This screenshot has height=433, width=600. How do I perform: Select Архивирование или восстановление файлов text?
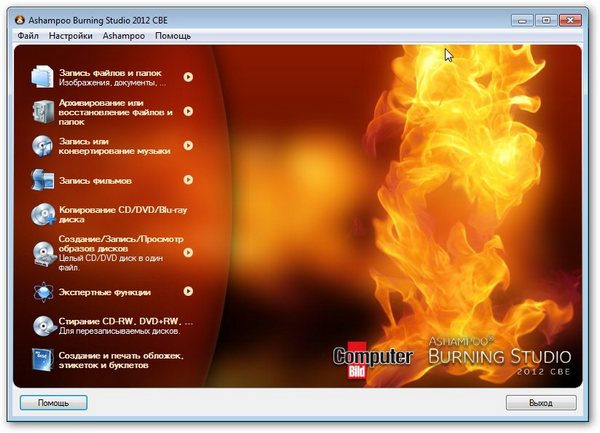[116, 112]
